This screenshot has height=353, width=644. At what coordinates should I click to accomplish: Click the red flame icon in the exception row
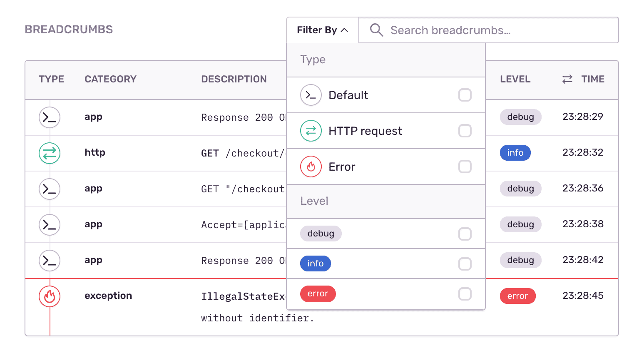50,296
